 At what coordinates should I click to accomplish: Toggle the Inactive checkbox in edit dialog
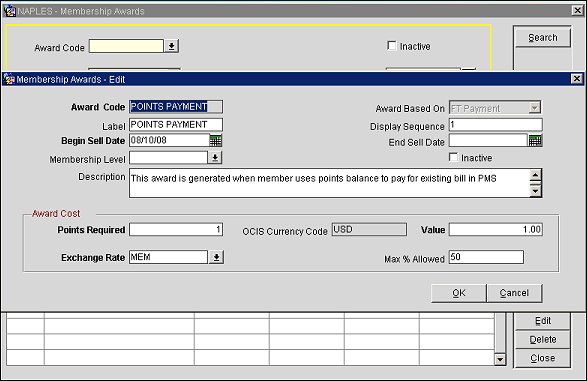click(453, 157)
